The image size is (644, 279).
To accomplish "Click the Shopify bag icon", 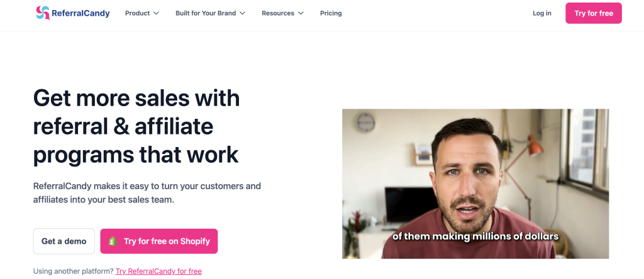I will click(113, 241).
